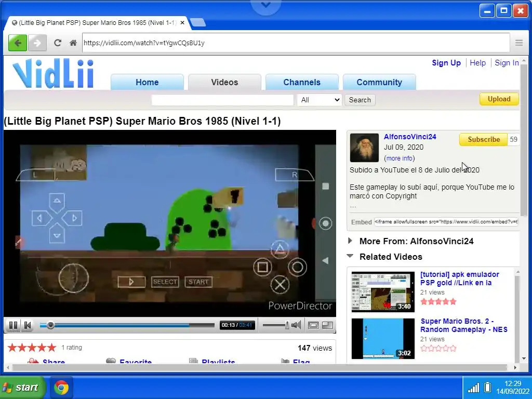The width and height of the screenshot is (532, 399).
Task: Click the video seek bar handle
Action: [50, 325]
